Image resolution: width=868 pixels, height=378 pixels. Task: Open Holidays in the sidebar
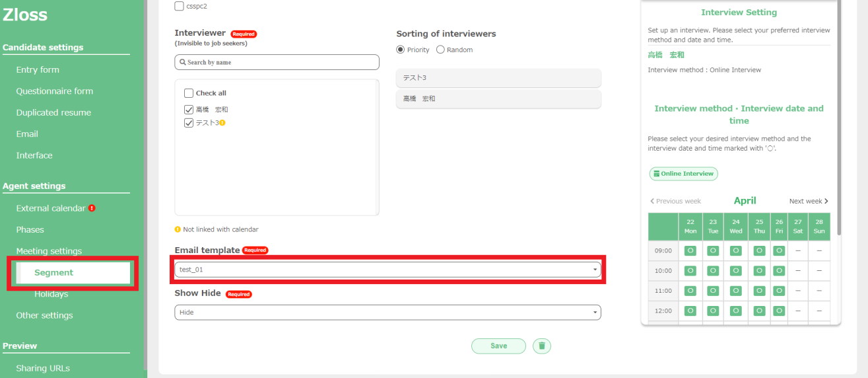pos(51,294)
